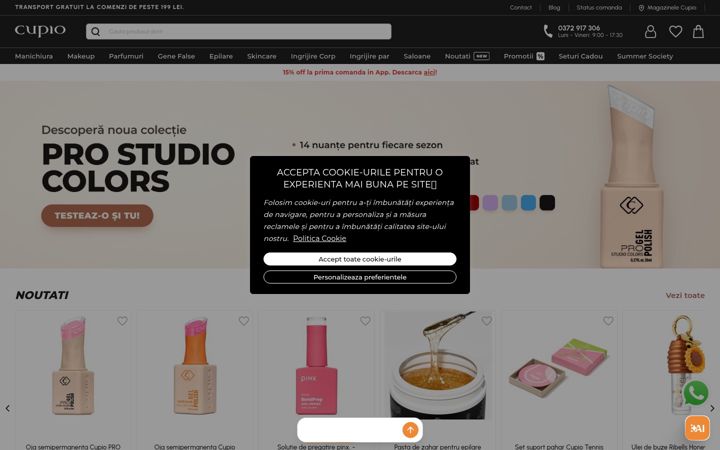Favorite the Oja semipermanenta Cupio PRO product
The image size is (720, 450).
(x=122, y=321)
